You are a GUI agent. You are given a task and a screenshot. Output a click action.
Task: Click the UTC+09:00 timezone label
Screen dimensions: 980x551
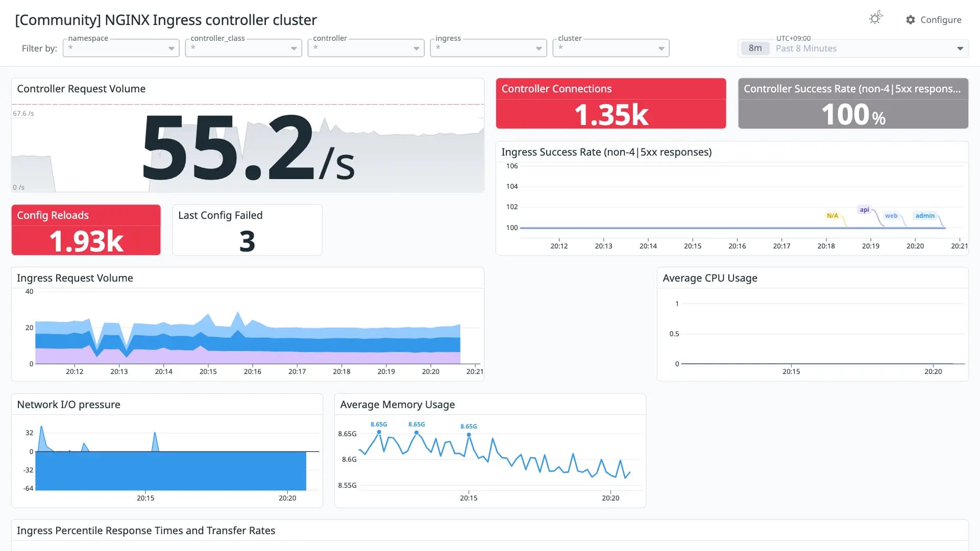pyautogui.click(x=793, y=38)
